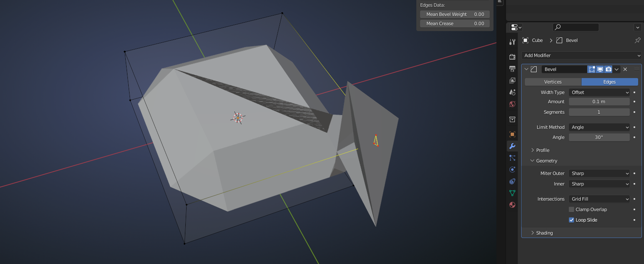Click the pin icon in Properties header
This screenshot has height=264, width=644.
coord(637,40)
